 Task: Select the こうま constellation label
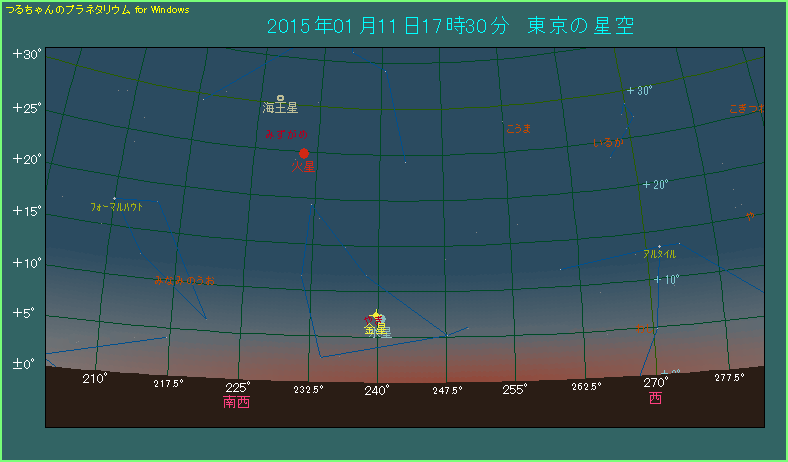click(518, 128)
